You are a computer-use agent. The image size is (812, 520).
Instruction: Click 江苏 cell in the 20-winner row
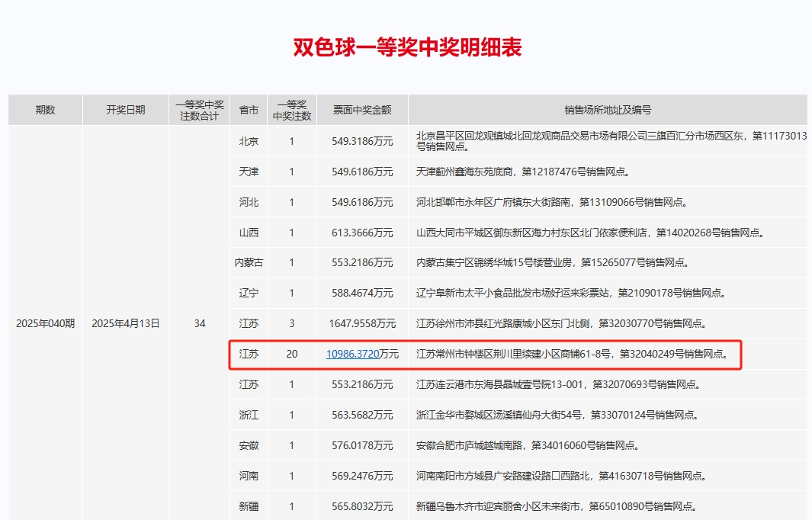[x=249, y=355]
